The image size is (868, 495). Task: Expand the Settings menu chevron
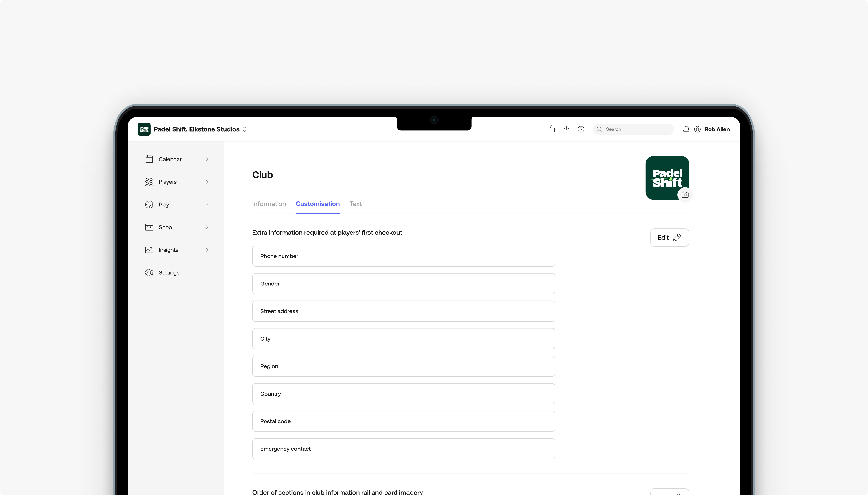click(x=207, y=273)
